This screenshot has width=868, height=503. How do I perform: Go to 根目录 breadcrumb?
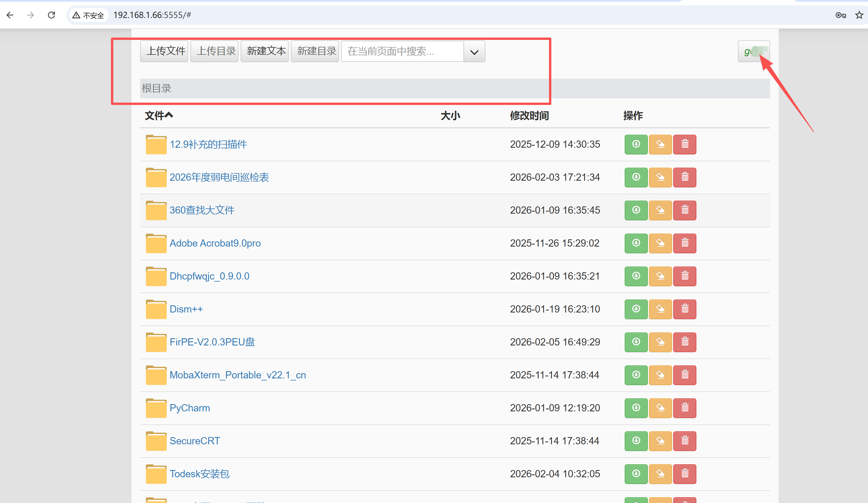click(x=156, y=88)
